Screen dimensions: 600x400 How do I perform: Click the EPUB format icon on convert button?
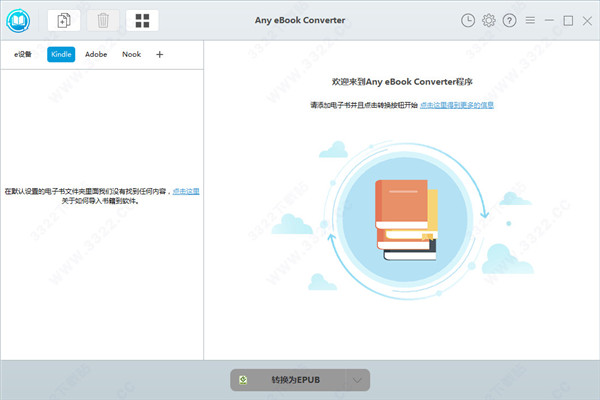[x=243, y=380]
